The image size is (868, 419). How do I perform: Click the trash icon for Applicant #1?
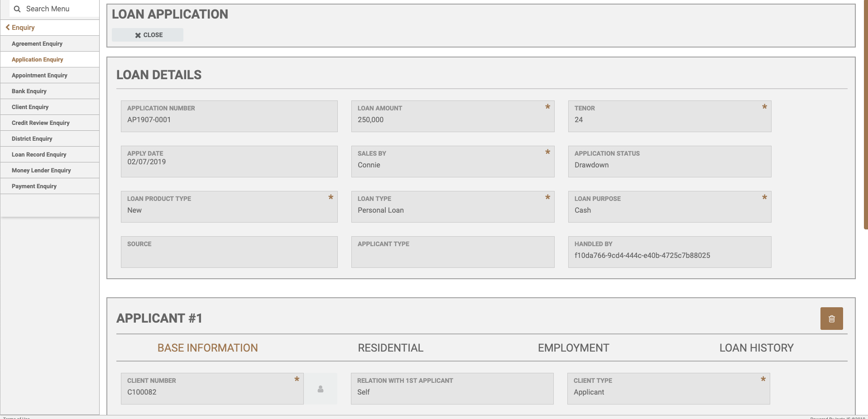tap(831, 319)
